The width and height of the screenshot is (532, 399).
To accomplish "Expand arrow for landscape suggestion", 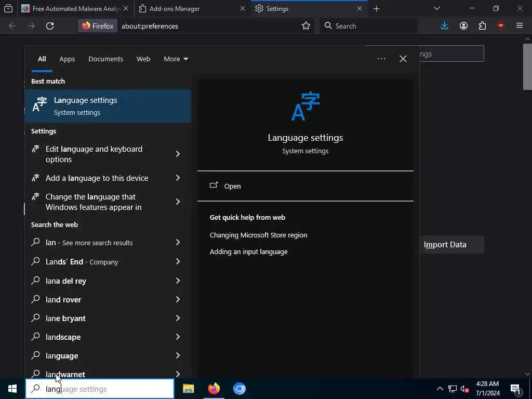I will click(178, 337).
